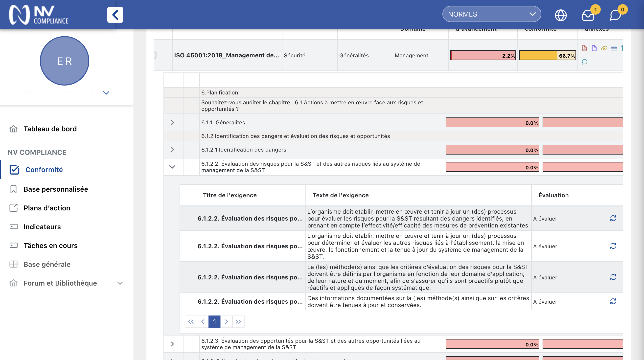Click the '6.Planification' row

393,92
